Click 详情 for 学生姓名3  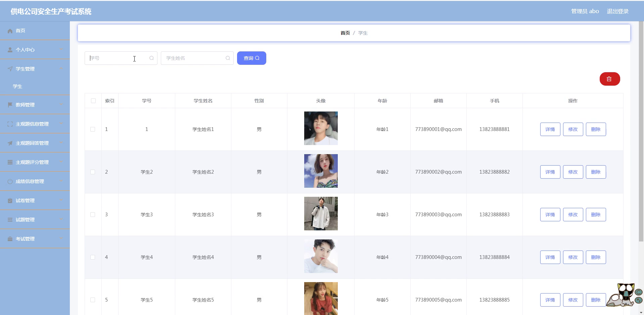pos(550,215)
